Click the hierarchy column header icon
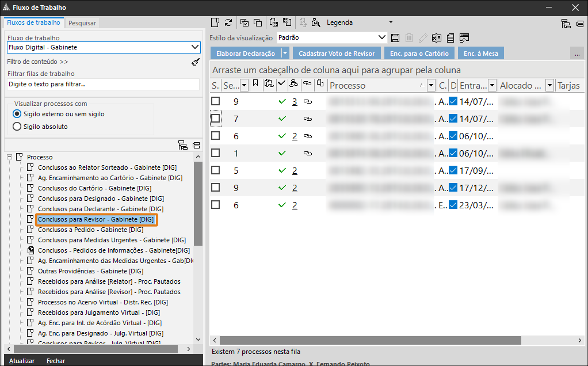Viewport: 588px width, 366px height. point(294,83)
